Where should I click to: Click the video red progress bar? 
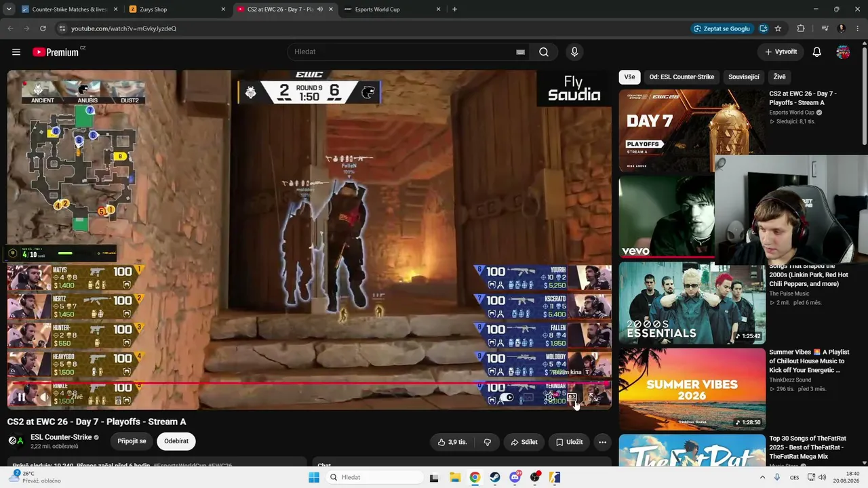click(x=309, y=383)
